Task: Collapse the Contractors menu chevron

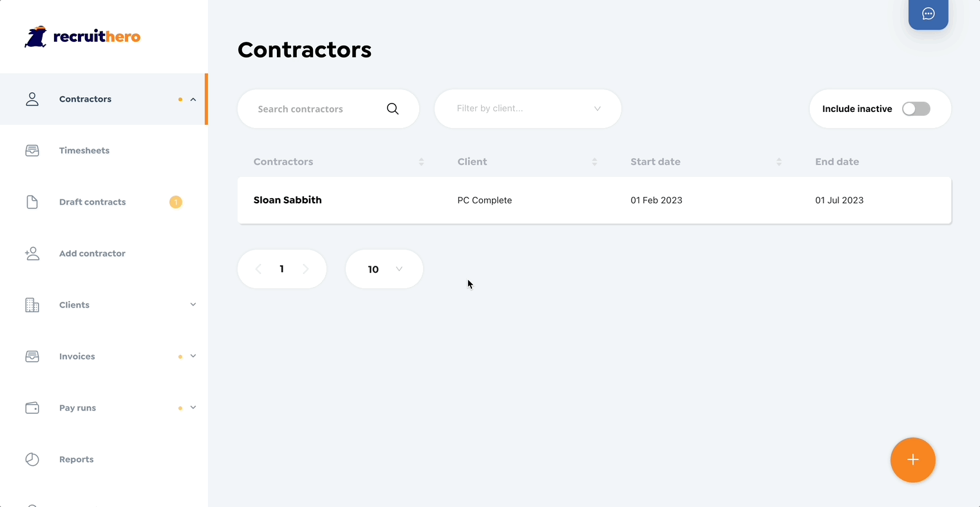Action: click(x=193, y=99)
